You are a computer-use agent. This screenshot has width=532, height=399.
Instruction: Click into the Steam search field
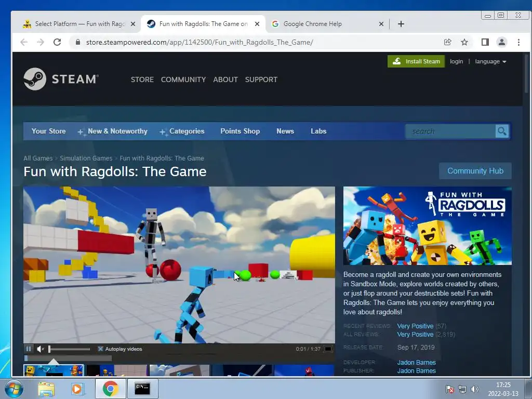tap(450, 131)
